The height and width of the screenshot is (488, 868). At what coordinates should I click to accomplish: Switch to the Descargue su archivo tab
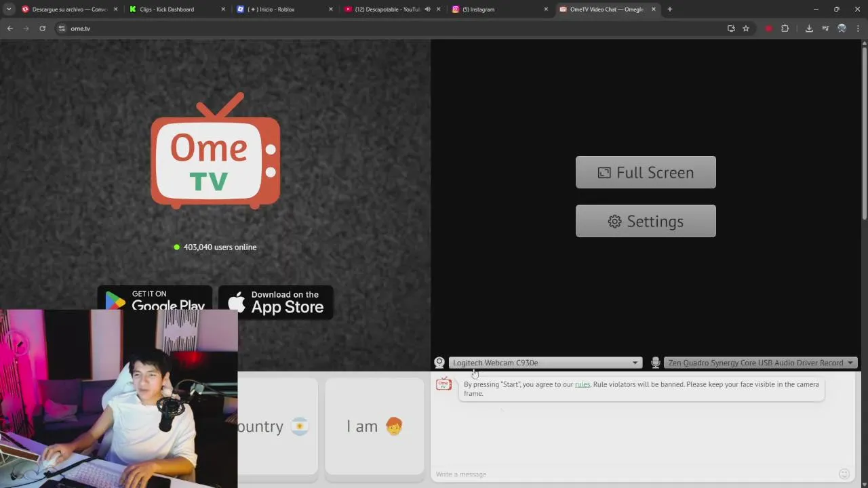70,9
